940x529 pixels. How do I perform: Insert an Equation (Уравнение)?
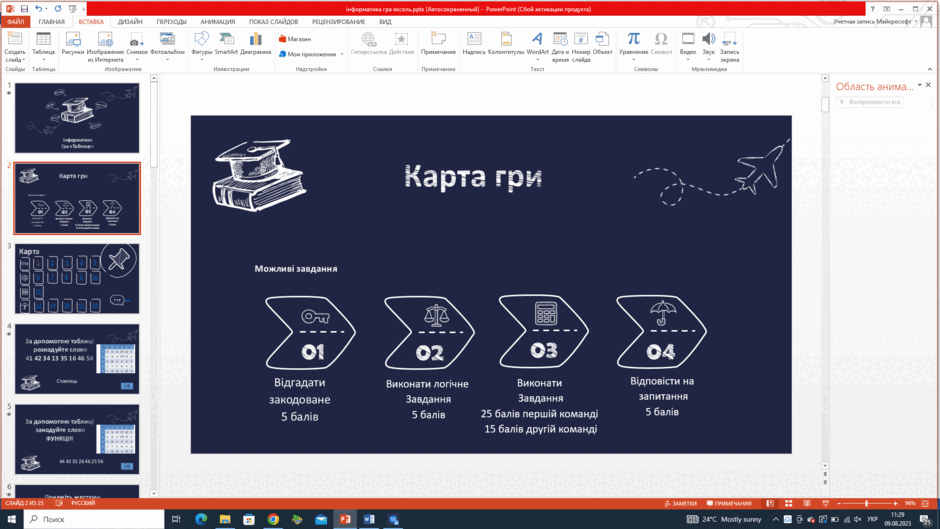(633, 47)
